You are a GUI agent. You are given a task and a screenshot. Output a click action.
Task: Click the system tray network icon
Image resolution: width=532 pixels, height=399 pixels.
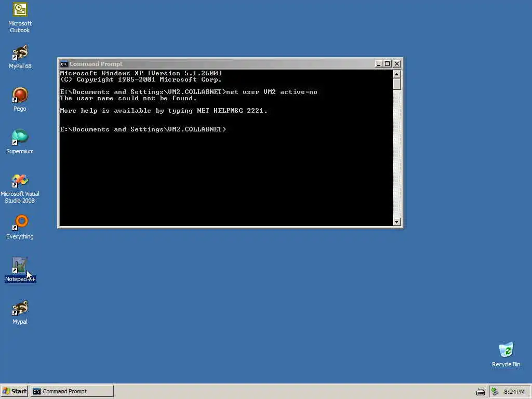[495, 392]
